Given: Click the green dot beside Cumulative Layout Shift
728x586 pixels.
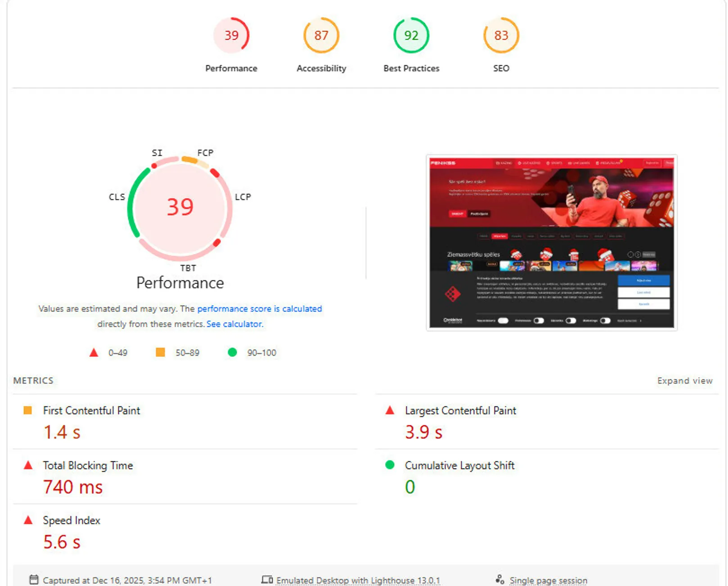Looking at the screenshot, I should tap(390, 465).
